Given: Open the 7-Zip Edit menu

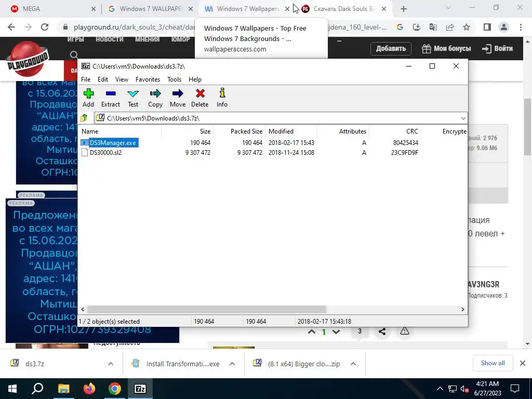Looking at the screenshot, I should (x=103, y=79).
